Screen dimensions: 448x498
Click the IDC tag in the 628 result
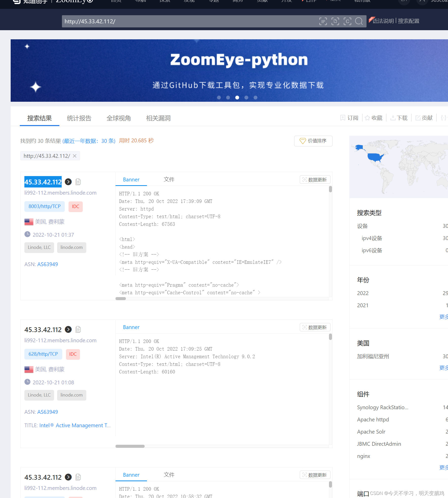point(73,354)
